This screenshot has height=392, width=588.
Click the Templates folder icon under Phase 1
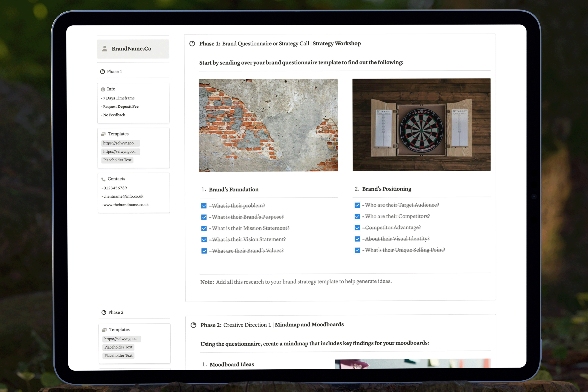[103, 134]
